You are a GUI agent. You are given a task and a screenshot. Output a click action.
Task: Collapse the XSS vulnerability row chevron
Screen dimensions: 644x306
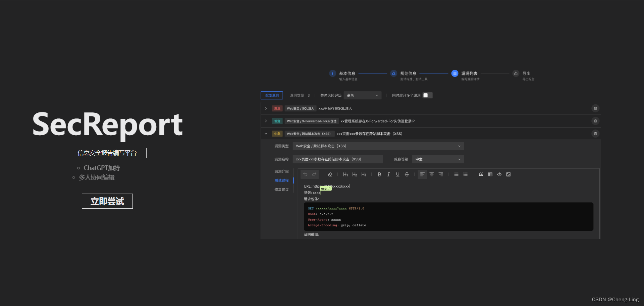coord(266,134)
